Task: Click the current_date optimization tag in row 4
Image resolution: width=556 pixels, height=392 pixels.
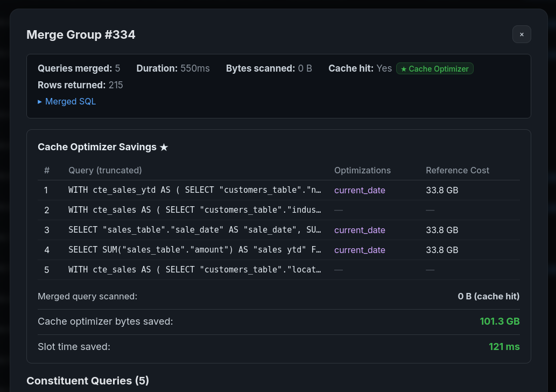Action: [x=360, y=250]
